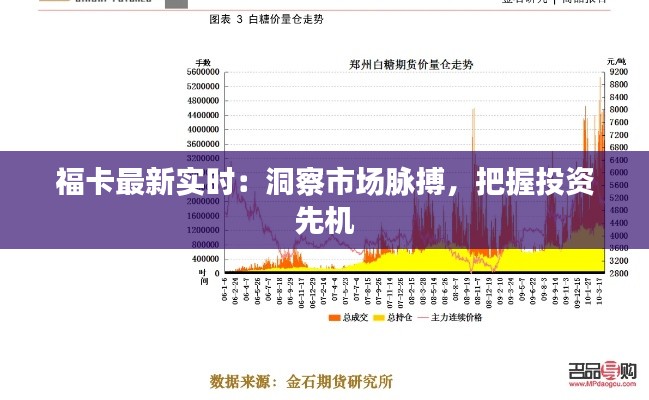Screen dimensions: 649x400
Task: Click the 5200000 left axis value
Action: 203,87
